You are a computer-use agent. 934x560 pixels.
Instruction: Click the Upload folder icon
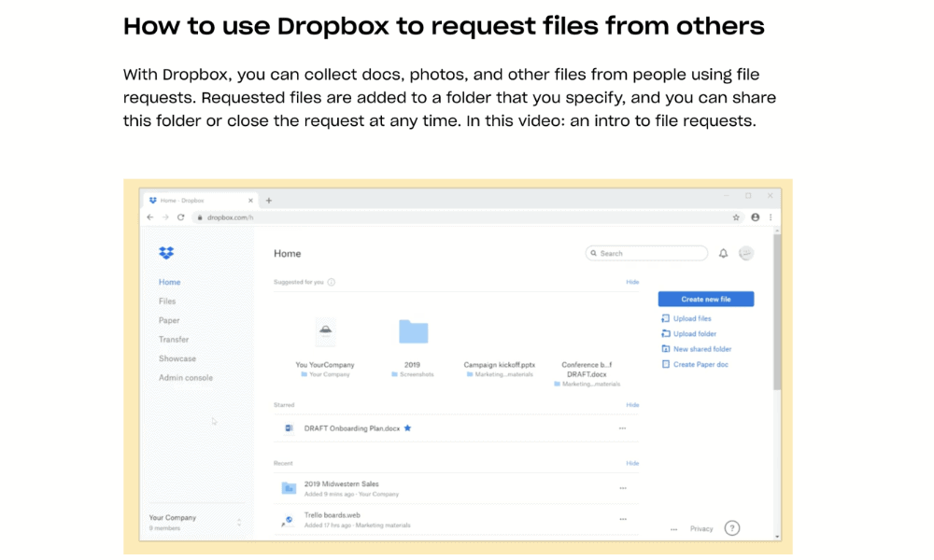[666, 333]
